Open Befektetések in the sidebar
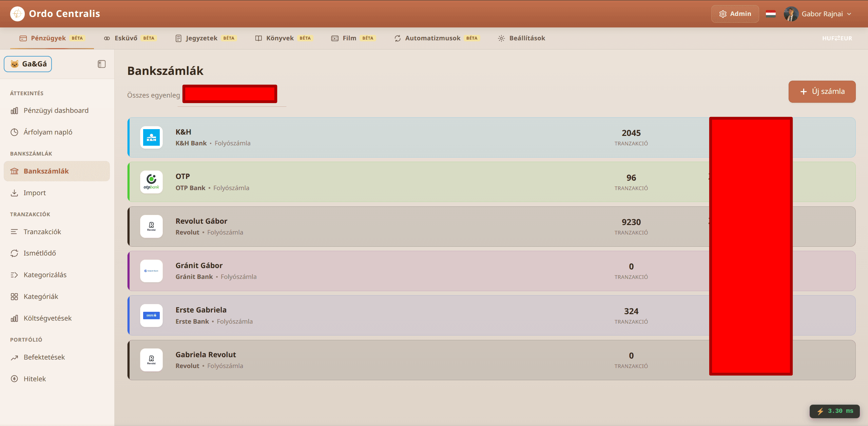This screenshot has height=426, width=868. (x=44, y=357)
